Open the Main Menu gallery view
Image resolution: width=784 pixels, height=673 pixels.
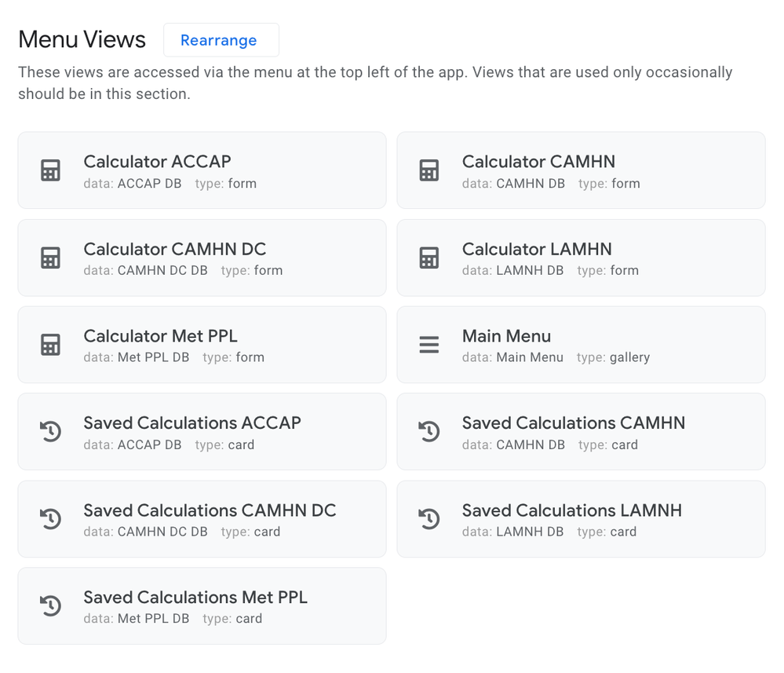[581, 345]
